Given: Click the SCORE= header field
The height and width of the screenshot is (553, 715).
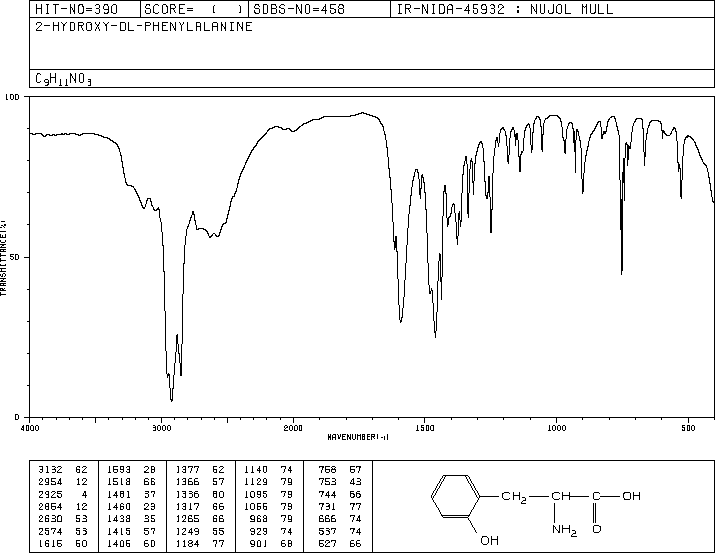Looking at the screenshot, I should click(x=194, y=9).
